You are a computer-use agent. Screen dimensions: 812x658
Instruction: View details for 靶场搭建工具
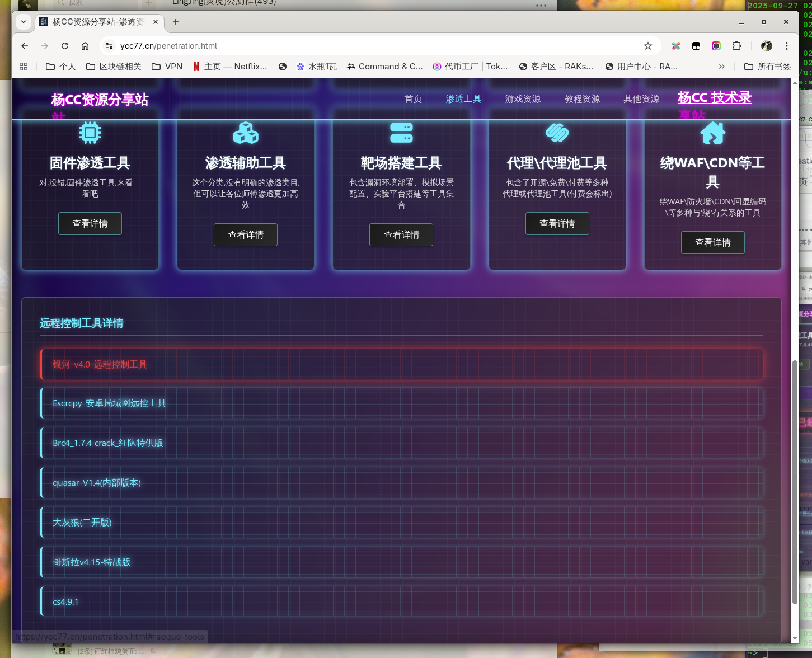(401, 235)
